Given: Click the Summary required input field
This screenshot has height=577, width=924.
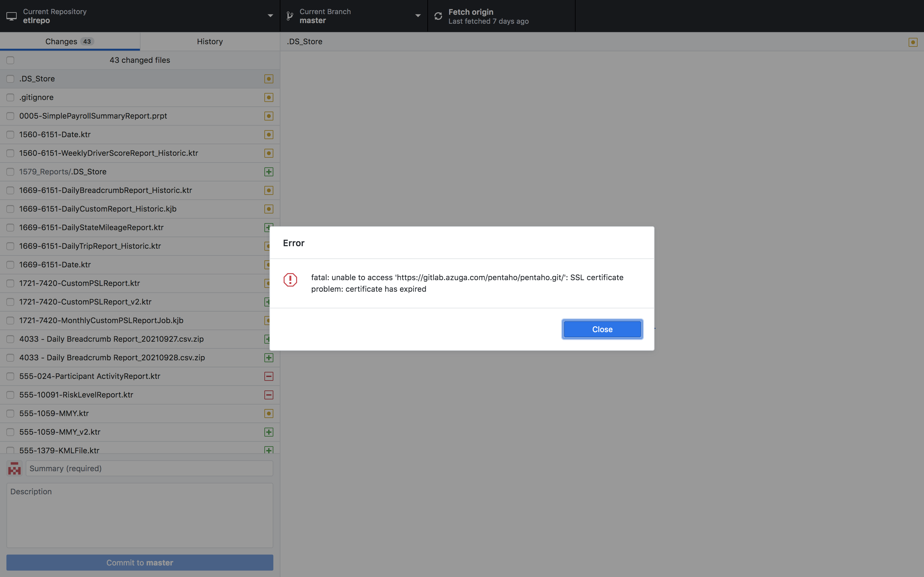Looking at the screenshot, I should [149, 468].
